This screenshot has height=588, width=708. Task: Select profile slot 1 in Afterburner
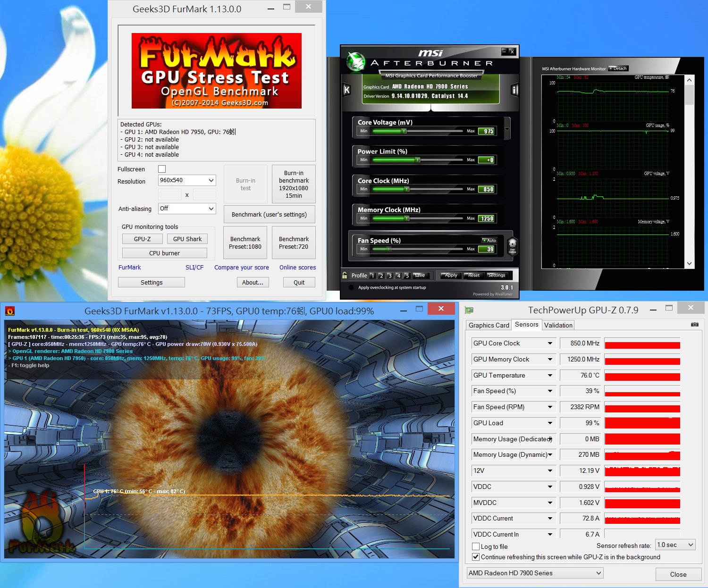372,276
